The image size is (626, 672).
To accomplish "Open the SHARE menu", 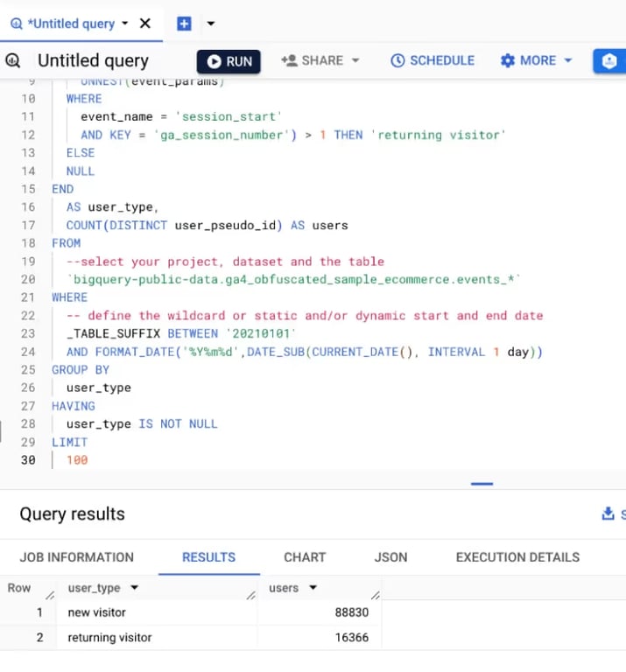I will point(320,60).
